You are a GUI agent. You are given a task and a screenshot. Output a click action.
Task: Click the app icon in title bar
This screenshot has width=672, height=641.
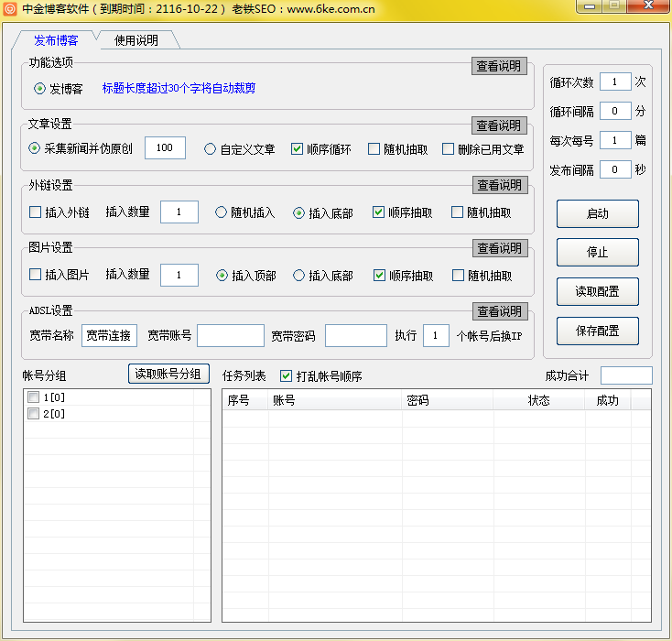click(x=10, y=8)
